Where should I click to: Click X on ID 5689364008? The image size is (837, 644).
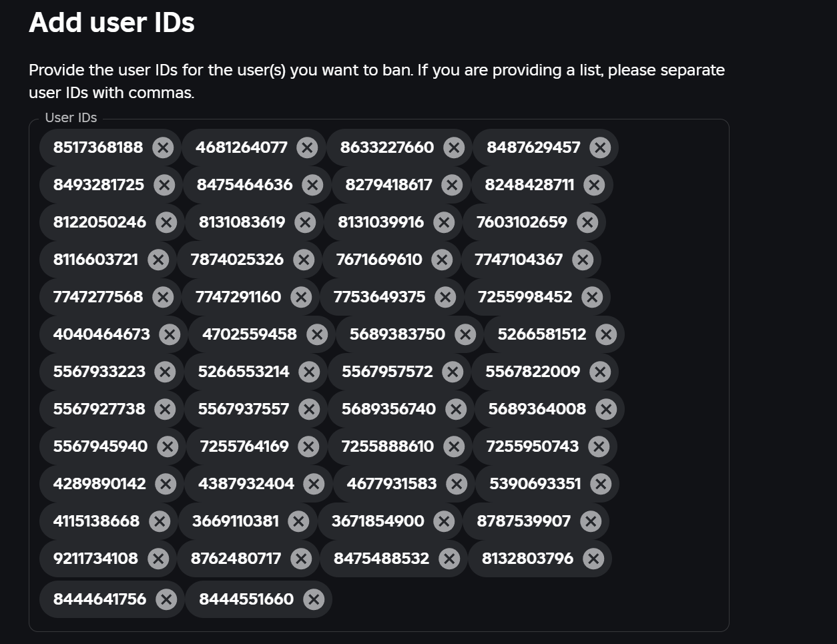(x=606, y=409)
